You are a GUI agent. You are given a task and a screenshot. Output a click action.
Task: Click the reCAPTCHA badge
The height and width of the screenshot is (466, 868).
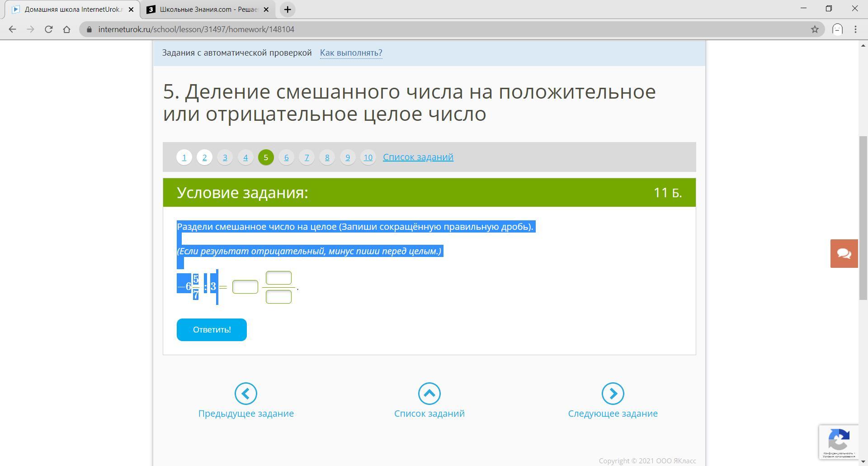click(839, 442)
